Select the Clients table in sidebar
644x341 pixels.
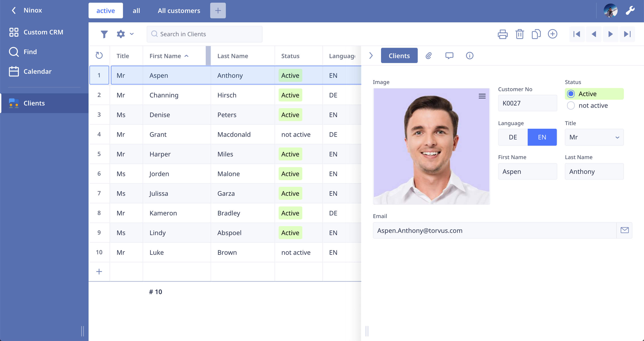[44, 103]
